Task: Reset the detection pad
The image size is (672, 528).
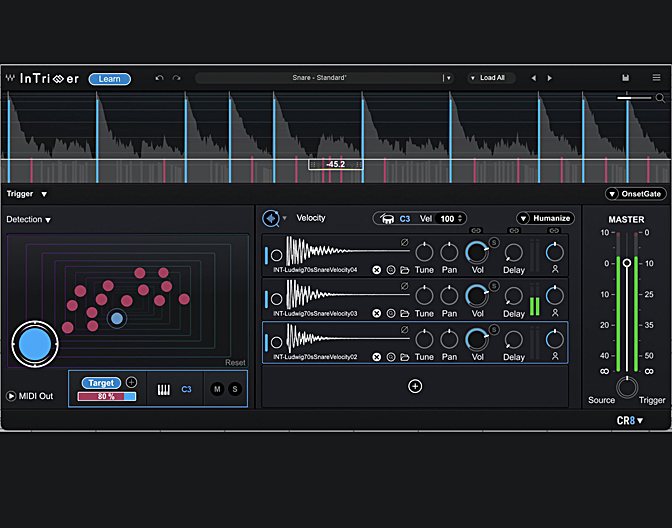Action: click(235, 362)
